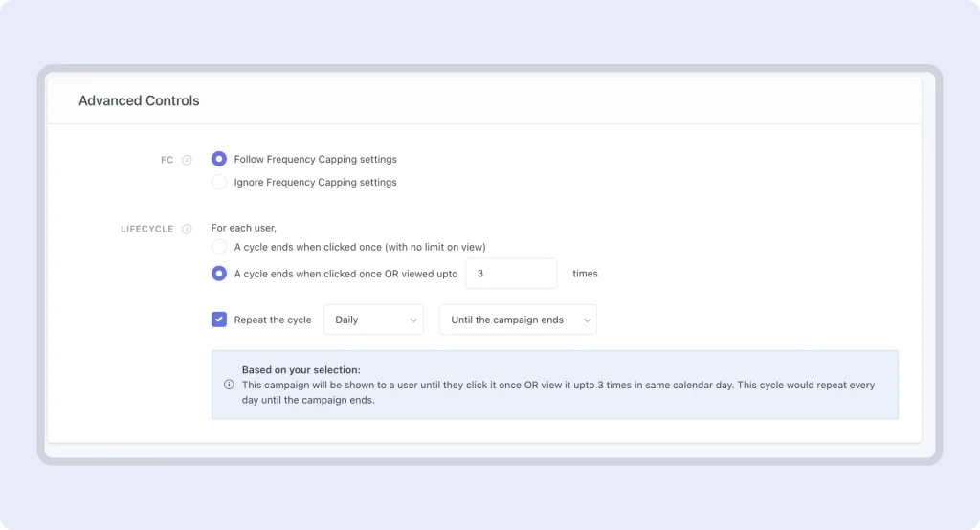Click the chevron arrow on the Daily dropdown
980x530 pixels.
(x=413, y=320)
